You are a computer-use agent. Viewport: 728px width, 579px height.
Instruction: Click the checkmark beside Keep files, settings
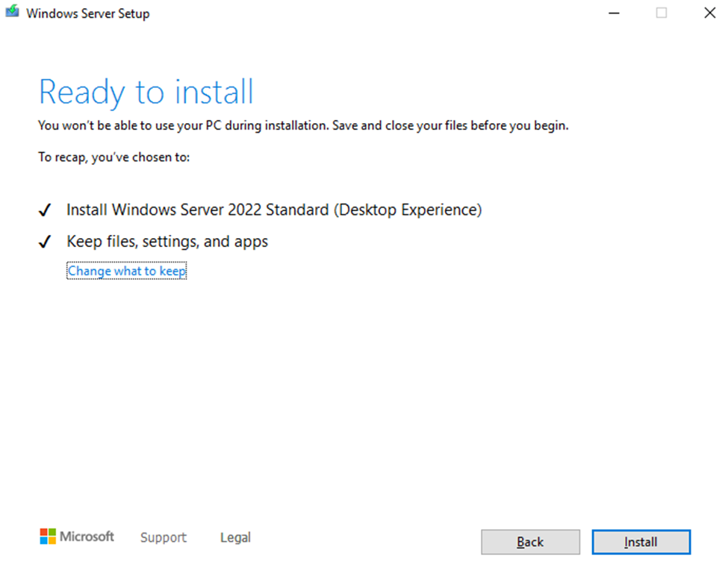coord(45,242)
